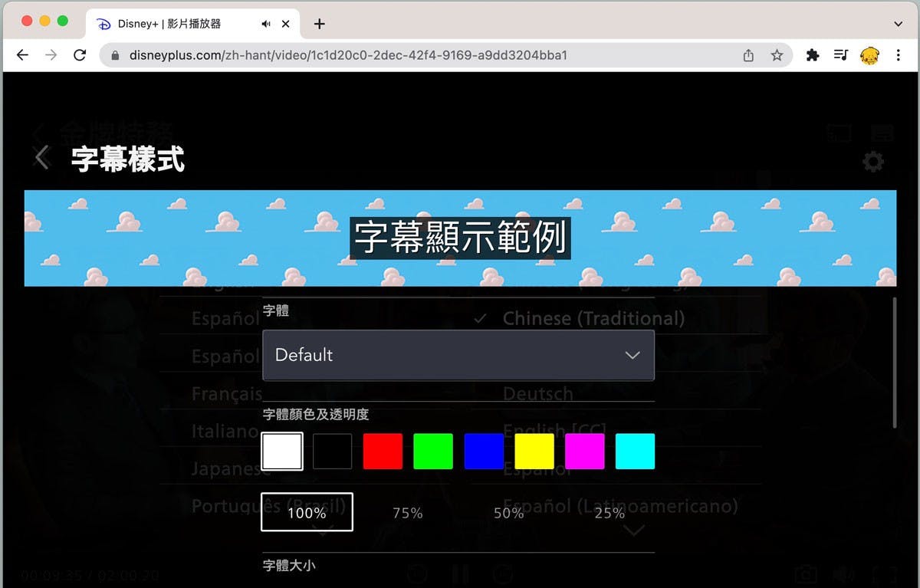Reload the Disney+ page
This screenshot has width=920, height=588.
click(x=79, y=55)
